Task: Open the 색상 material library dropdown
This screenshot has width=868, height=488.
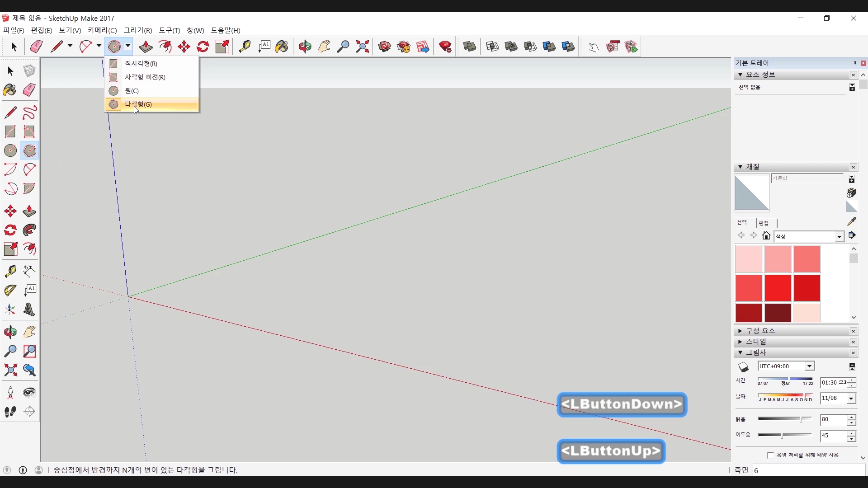Action: [839, 236]
